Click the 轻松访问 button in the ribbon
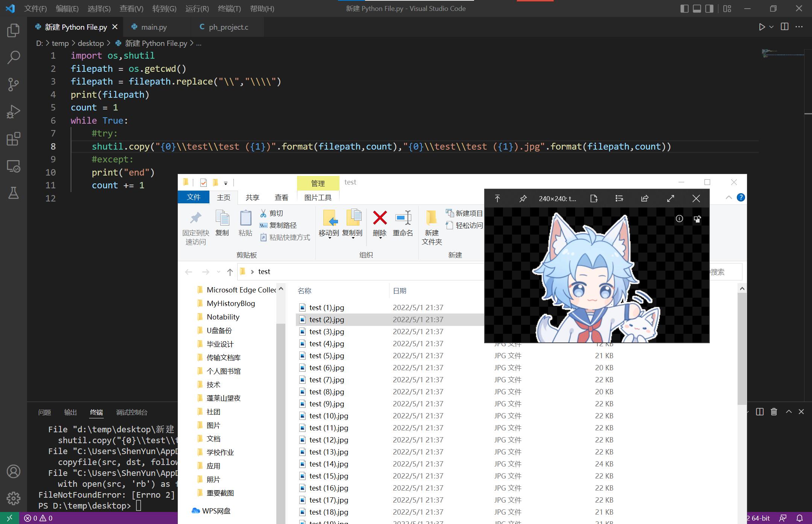 [x=464, y=225]
